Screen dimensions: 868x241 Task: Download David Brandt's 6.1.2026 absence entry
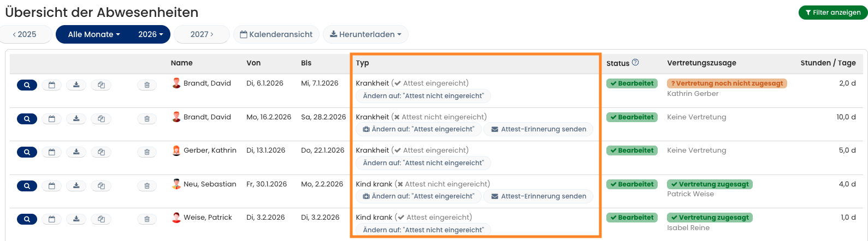click(x=76, y=85)
